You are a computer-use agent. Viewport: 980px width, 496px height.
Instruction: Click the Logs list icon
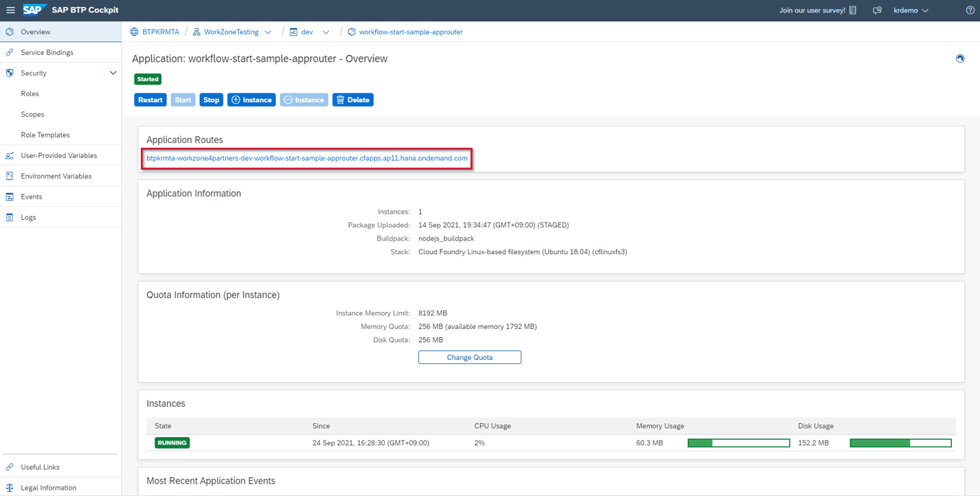[x=10, y=217]
